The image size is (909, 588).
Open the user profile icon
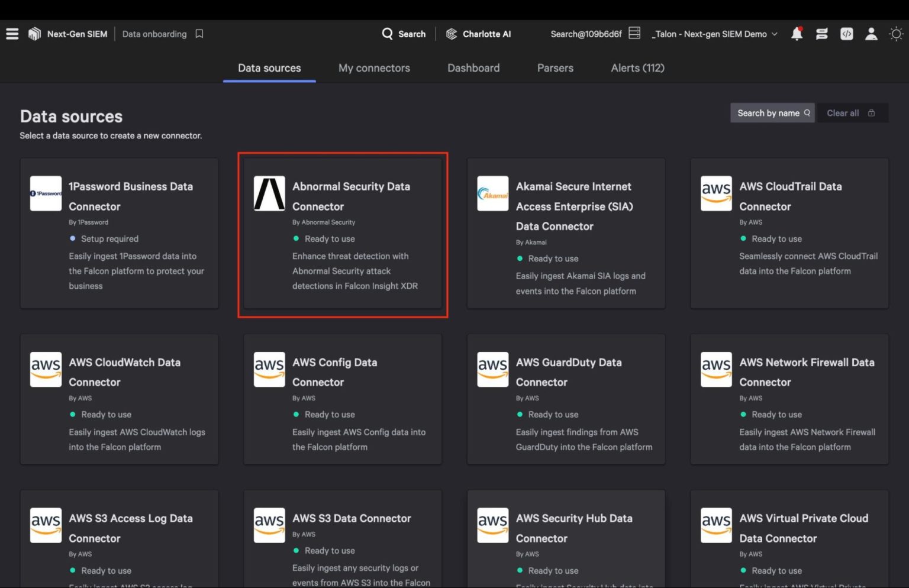click(x=871, y=34)
